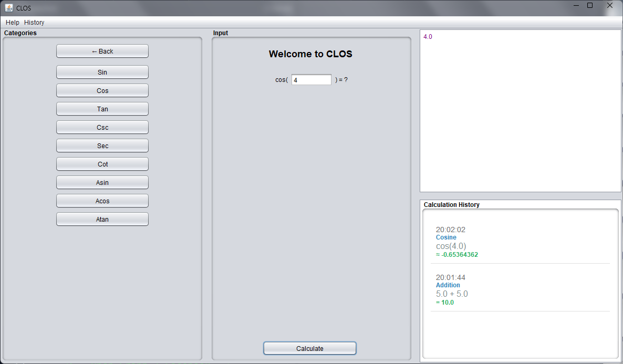Select the Atan function button

pyautogui.click(x=102, y=219)
